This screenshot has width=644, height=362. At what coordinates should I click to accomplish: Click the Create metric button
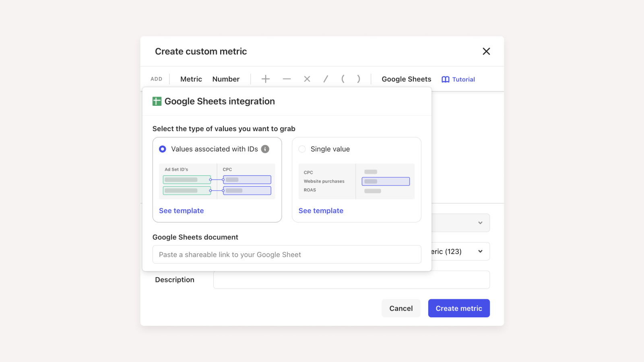[x=459, y=308]
